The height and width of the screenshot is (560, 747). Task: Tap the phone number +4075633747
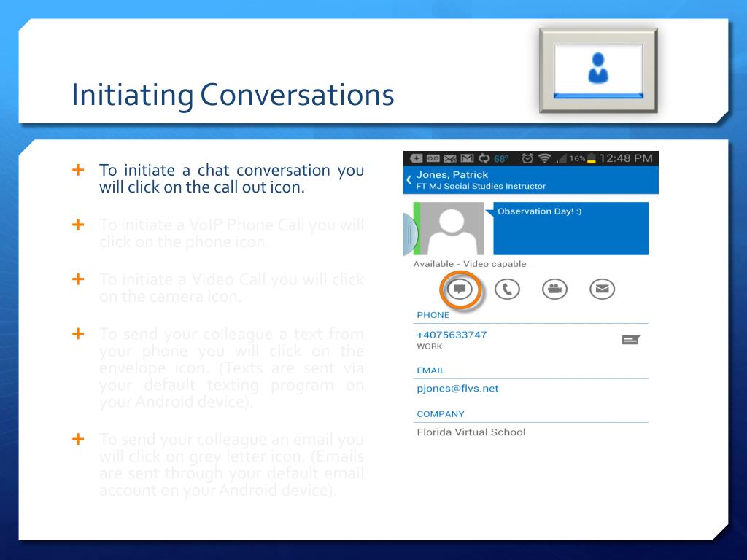(x=452, y=335)
